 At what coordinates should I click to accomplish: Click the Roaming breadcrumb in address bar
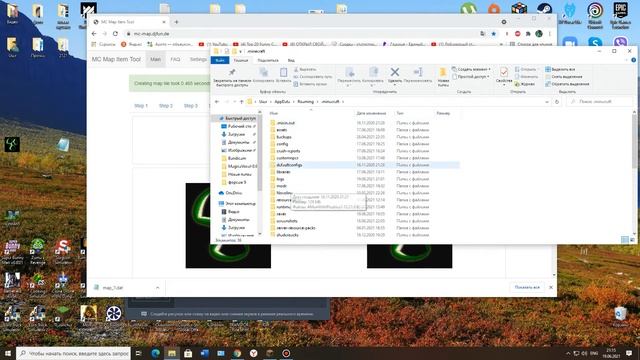pyautogui.click(x=305, y=102)
